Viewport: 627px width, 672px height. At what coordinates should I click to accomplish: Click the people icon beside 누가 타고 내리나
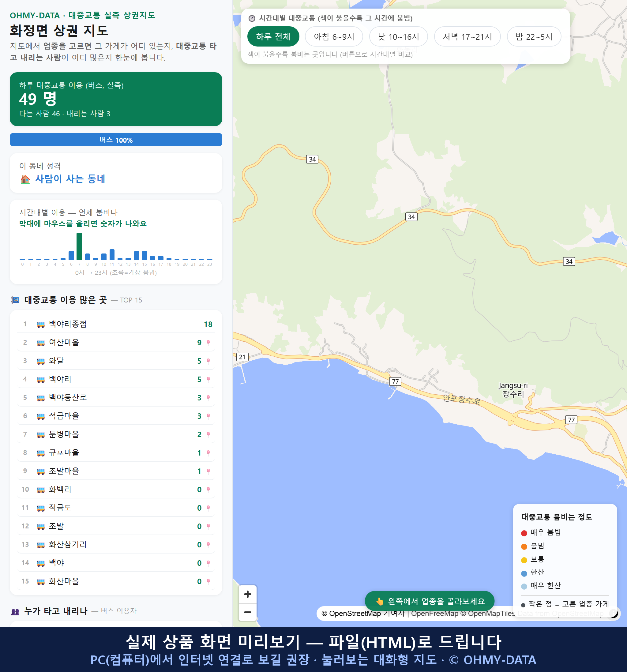tap(15, 611)
